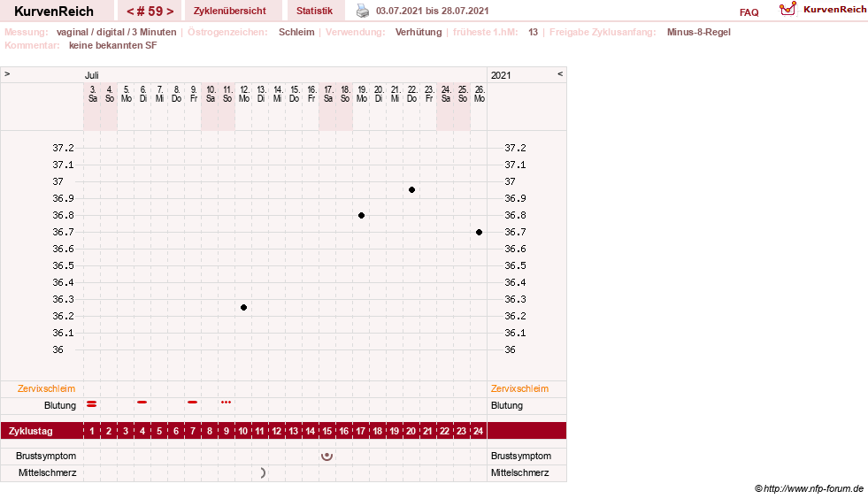The width and height of the screenshot is (868, 499).
Task: Click the right Zervixschleim label
Action: (x=519, y=388)
